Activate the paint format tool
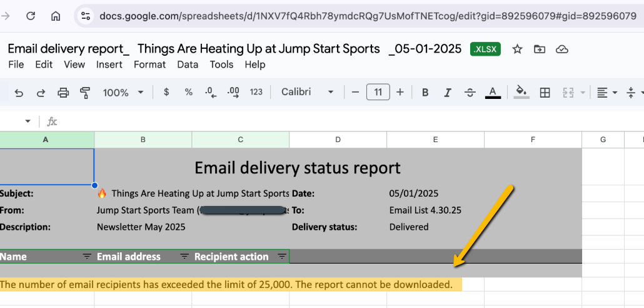Screen dimensions: 644x308 tap(85, 93)
